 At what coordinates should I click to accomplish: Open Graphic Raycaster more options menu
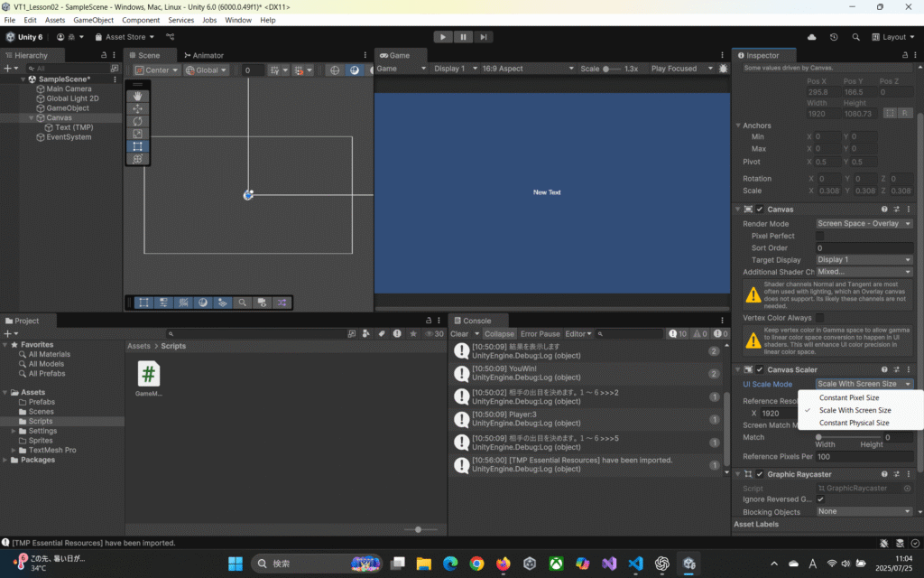coord(909,474)
